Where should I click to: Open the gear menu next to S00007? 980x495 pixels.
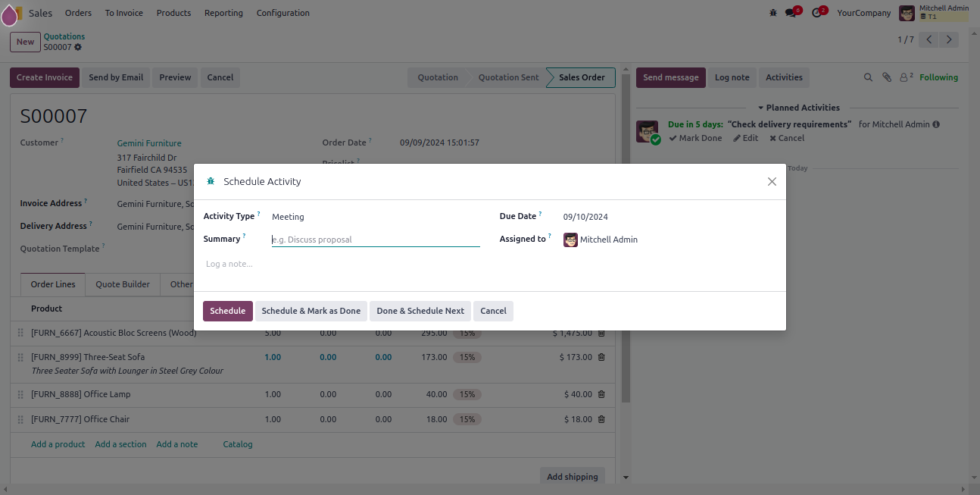(x=78, y=47)
